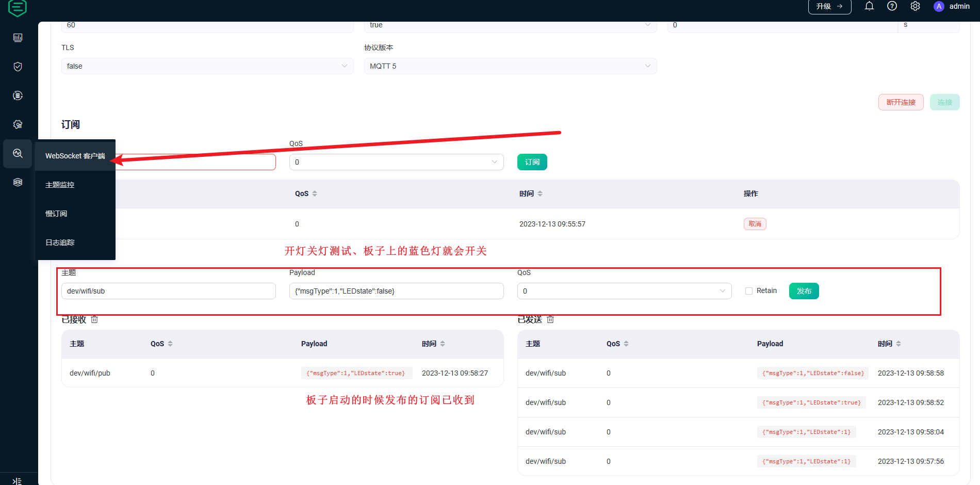Click the 订阅 subscribe button
Viewport: 980px width, 485px height.
[x=532, y=162]
